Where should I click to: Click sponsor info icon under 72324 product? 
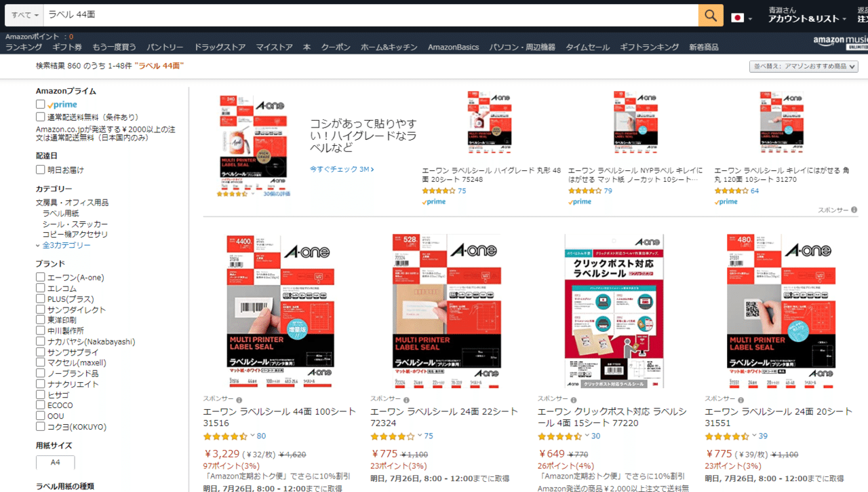coord(407,400)
